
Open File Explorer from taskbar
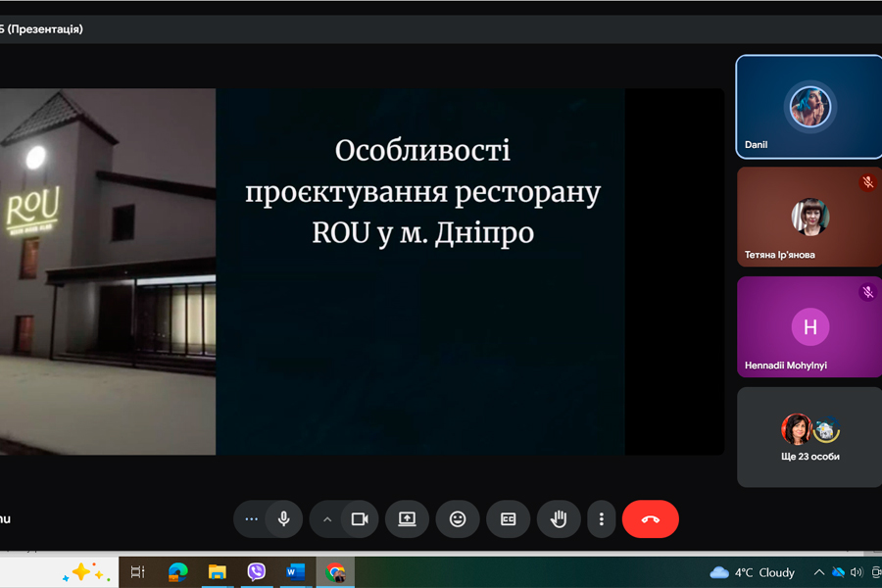click(x=218, y=572)
